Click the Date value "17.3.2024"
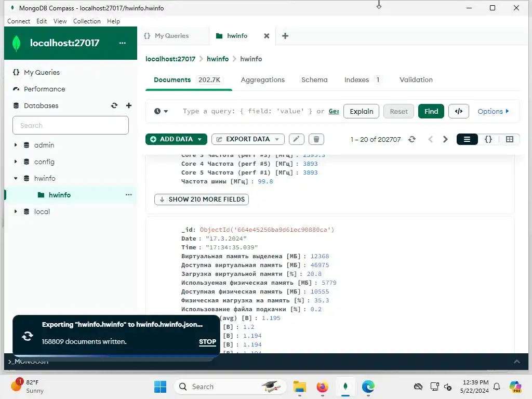Image resolution: width=532 pixels, height=399 pixels. (x=226, y=238)
